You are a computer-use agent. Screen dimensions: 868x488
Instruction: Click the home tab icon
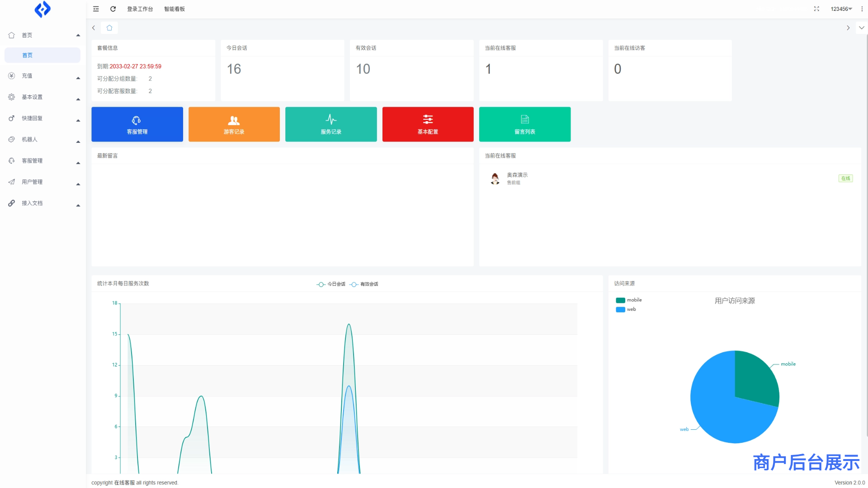click(x=109, y=28)
